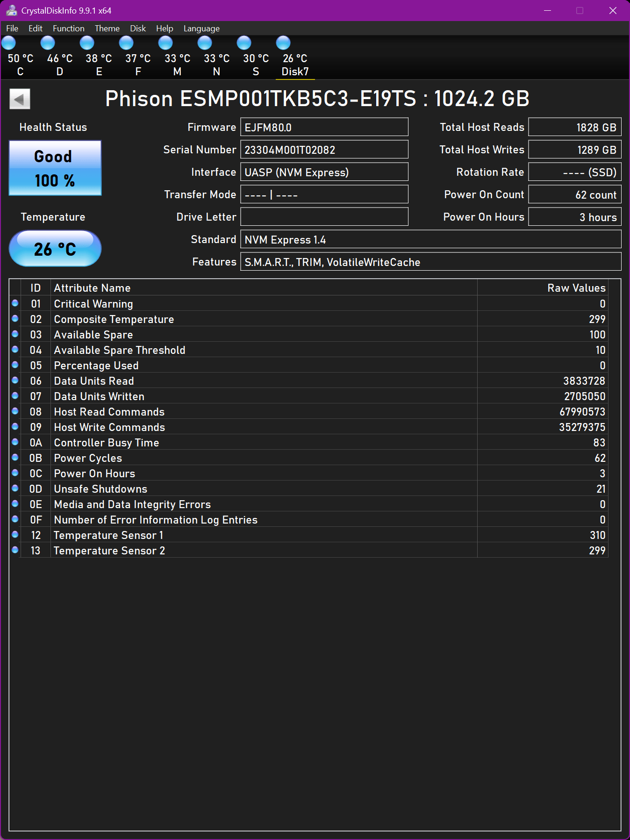Switch to drive F disk icon

pyautogui.click(x=126, y=43)
